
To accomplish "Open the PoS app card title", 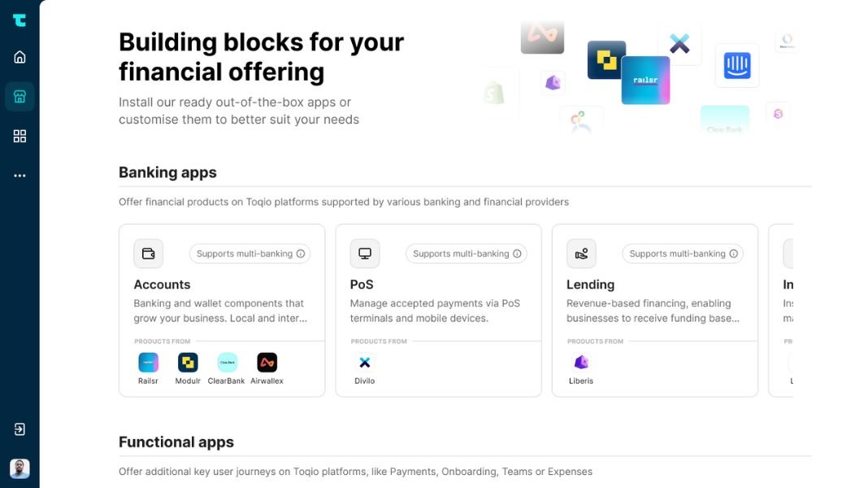I will pos(362,284).
